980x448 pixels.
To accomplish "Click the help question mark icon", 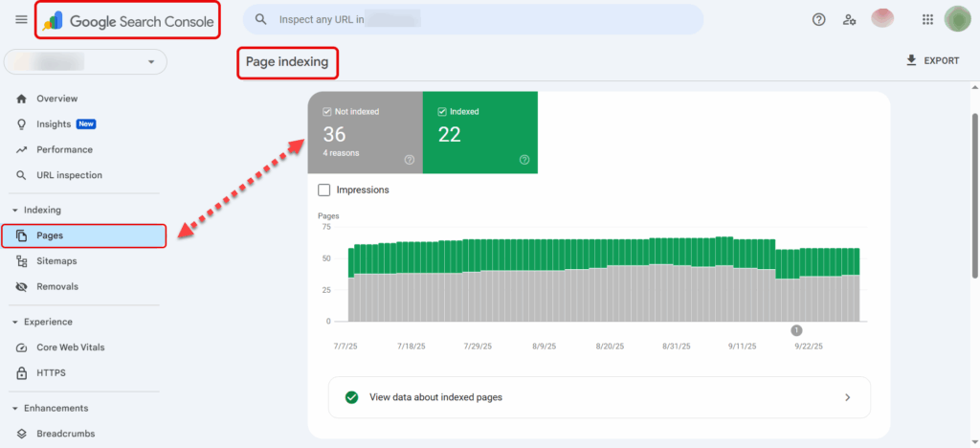I will tap(818, 19).
